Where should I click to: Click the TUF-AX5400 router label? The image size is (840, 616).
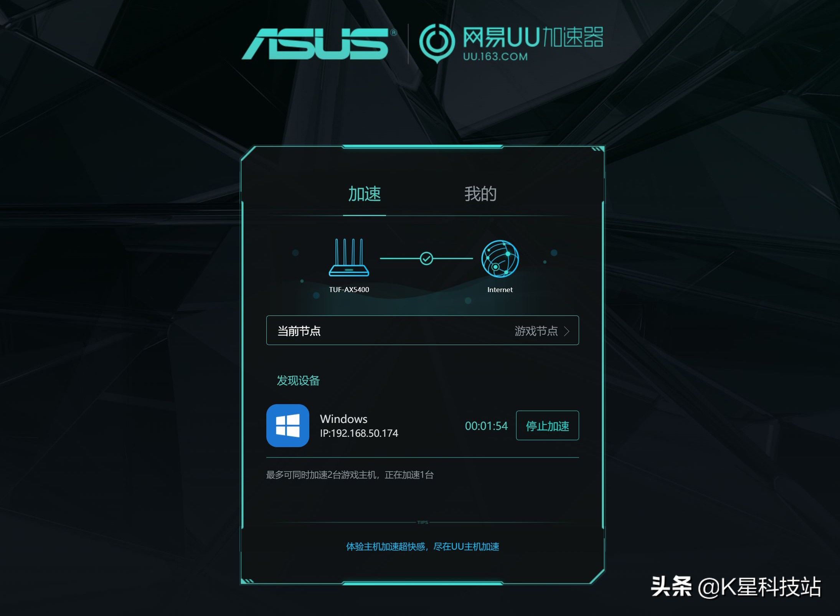[x=349, y=290]
